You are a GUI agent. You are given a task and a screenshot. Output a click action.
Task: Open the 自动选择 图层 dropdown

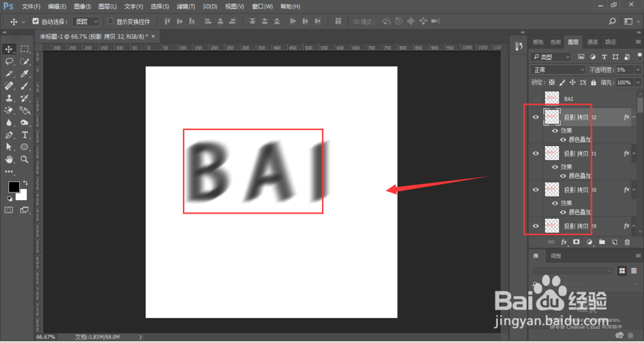tap(86, 21)
